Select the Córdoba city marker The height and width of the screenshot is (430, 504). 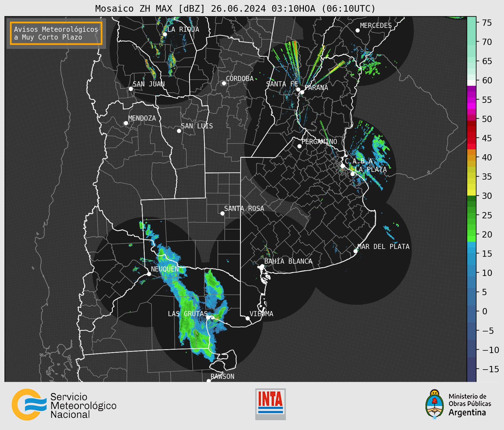point(224,83)
